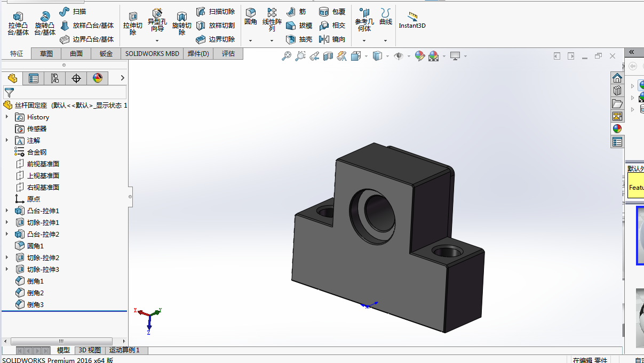Switch to the SOLIDWORKS MBD tab
The width and height of the screenshot is (644, 363).
pyautogui.click(x=152, y=53)
